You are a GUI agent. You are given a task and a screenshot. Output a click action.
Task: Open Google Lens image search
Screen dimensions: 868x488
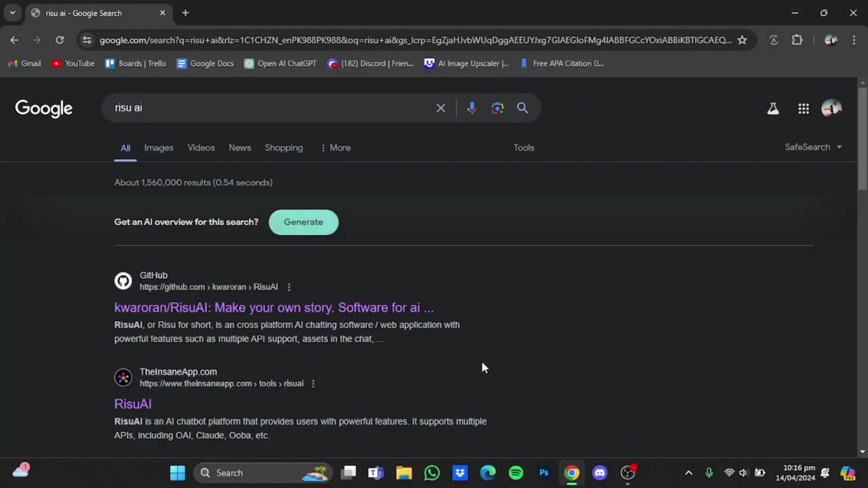pos(497,108)
